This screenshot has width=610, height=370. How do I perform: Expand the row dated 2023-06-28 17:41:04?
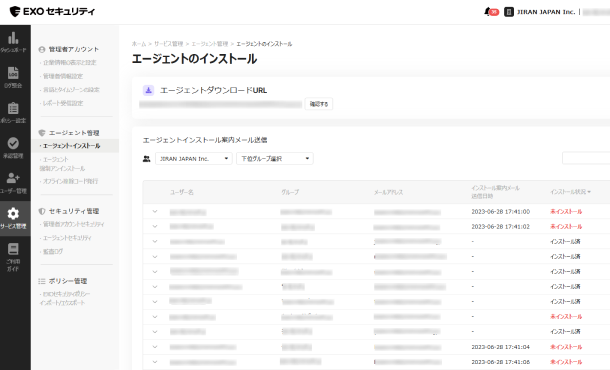[x=155, y=347]
